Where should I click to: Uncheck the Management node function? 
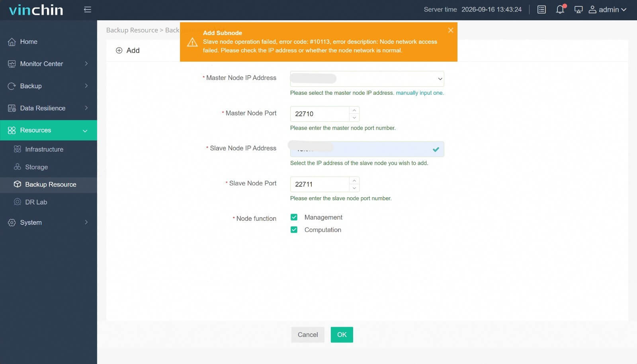coord(294,217)
